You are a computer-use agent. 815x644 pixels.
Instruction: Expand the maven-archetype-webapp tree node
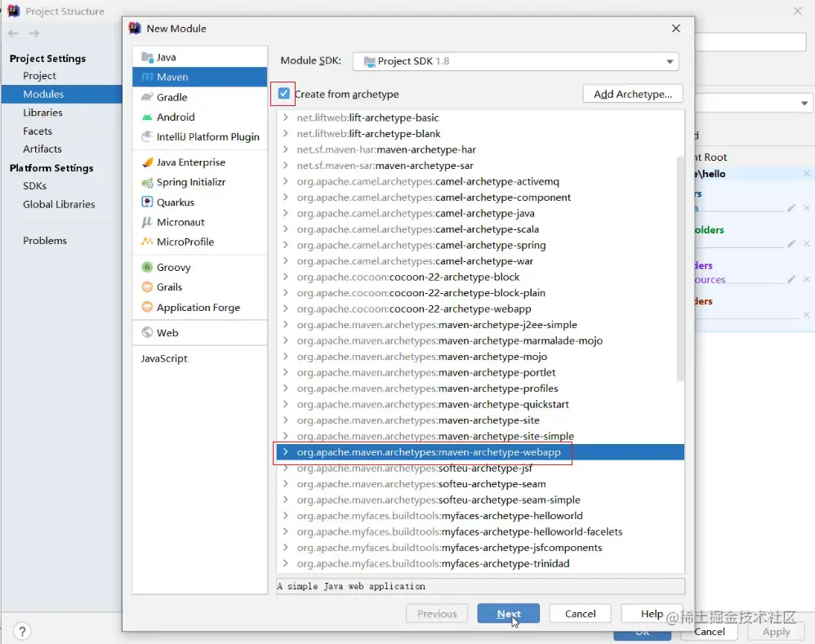pyautogui.click(x=285, y=452)
